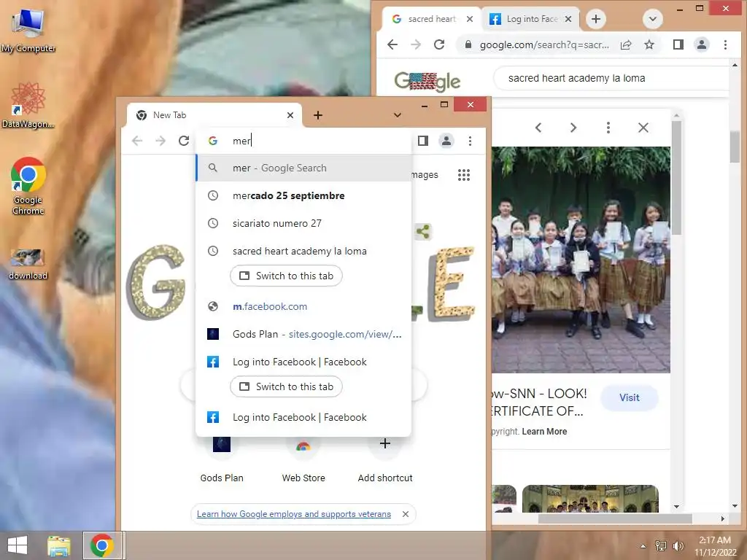The width and height of the screenshot is (747, 560).
Task: Click Chrome icon in the taskbar
Action: (102, 545)
